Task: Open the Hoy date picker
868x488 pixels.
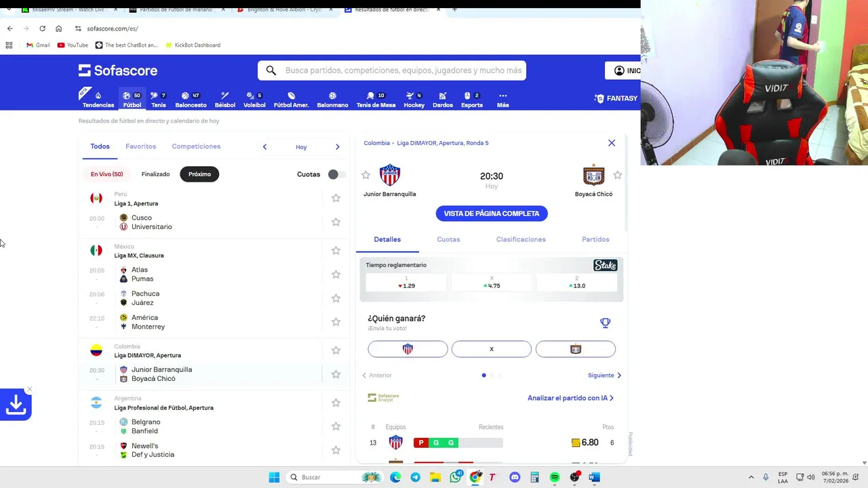Action: [301, 147]
